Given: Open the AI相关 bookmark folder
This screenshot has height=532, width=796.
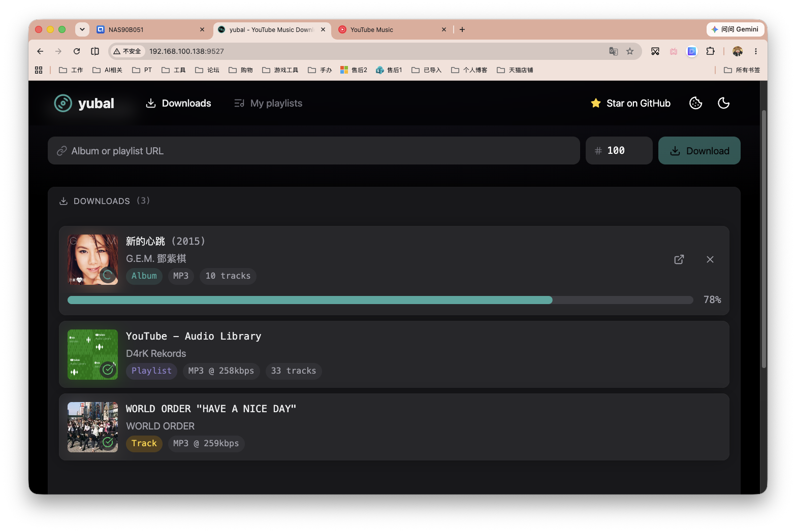Looking at the screenshot, I should pos(107,70).
